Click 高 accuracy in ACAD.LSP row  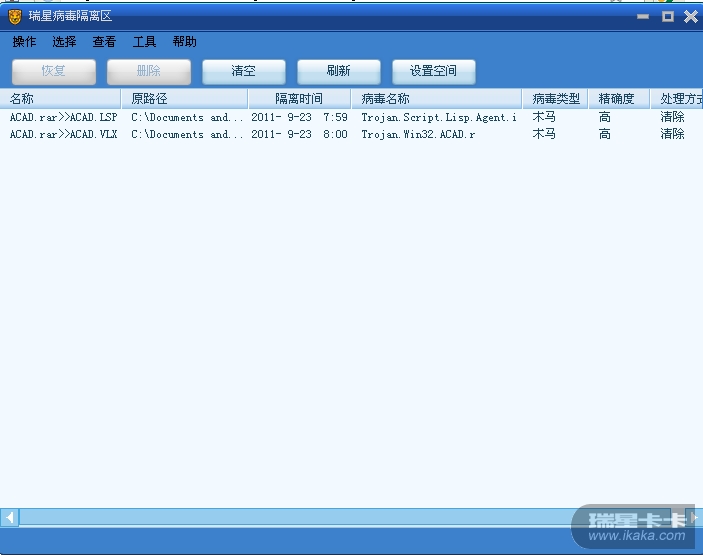pyautogui.click(x=604, y=117)
